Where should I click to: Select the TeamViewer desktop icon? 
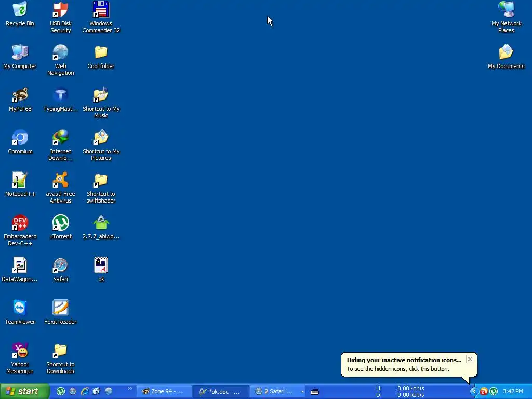click(x=20, y=312)
